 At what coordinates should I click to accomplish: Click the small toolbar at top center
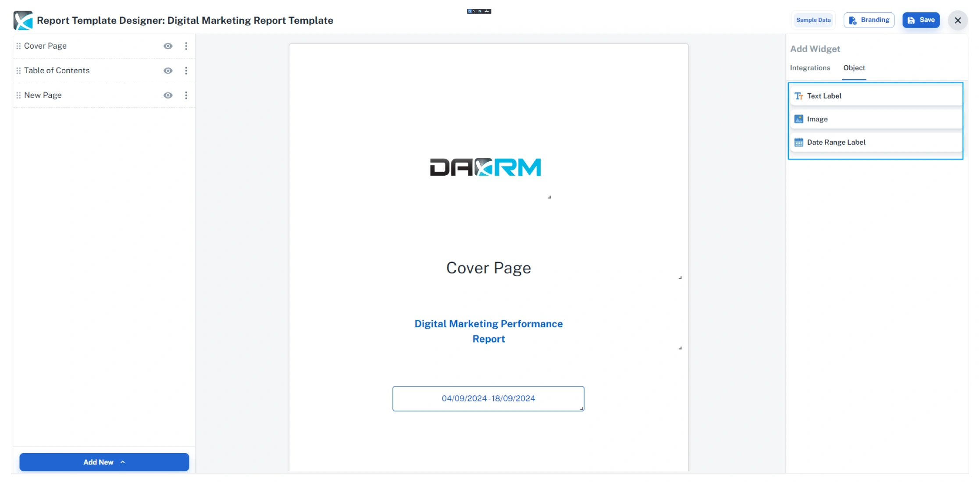[x=479, y=11]
